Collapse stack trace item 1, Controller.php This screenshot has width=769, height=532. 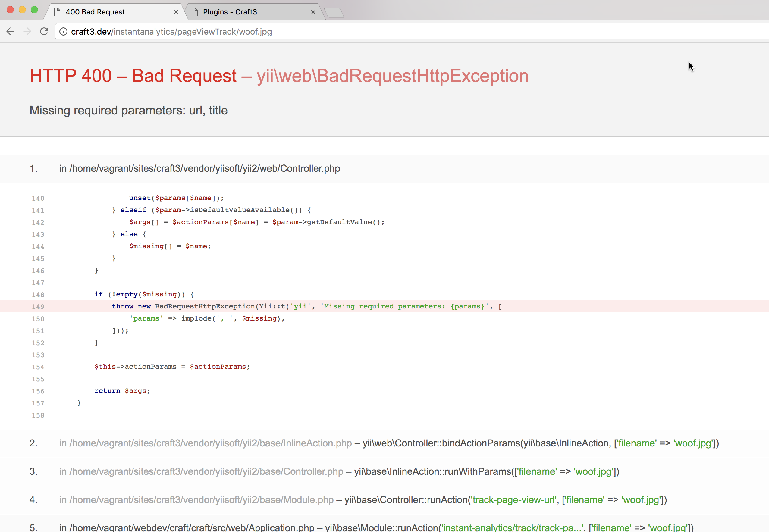(199, 169)
